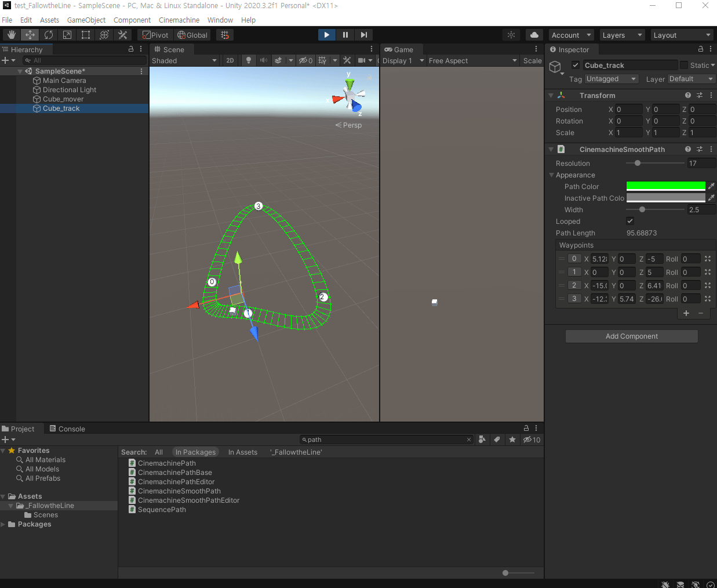Click the Step frame button
This screenshot has height=588, width=717.
click(364, 35)
